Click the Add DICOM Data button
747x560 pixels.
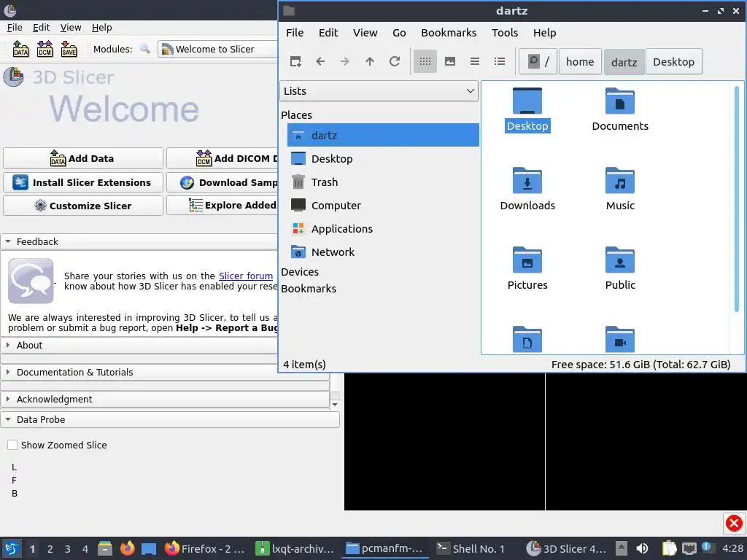pos(222,158)
